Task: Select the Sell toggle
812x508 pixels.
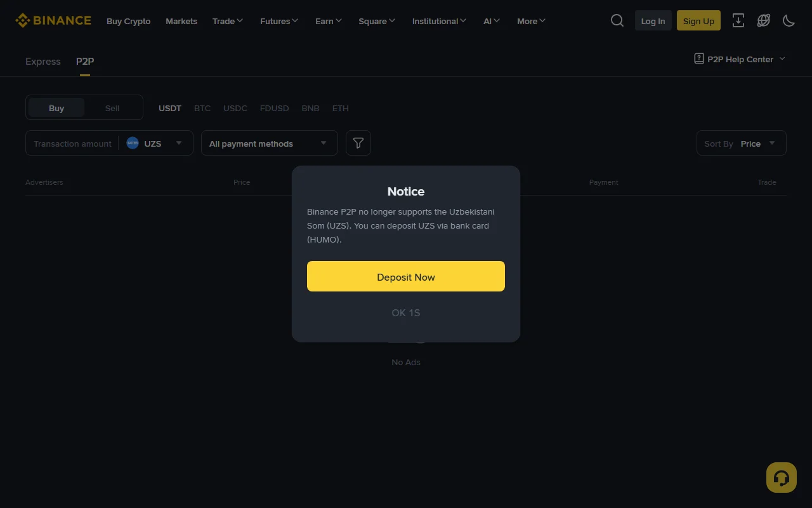Action: click(112, 108)
